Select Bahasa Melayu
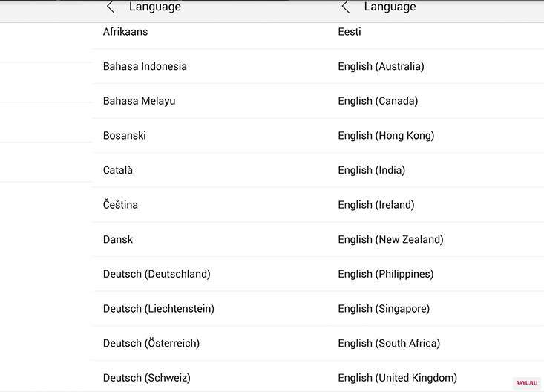The width and height of the screenshot is (544, 392). [x=139, y=101]
